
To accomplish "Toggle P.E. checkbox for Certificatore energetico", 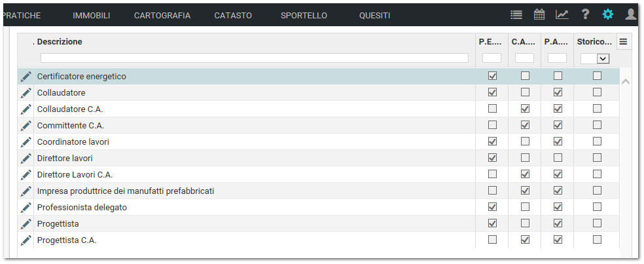I will point(492,76).
